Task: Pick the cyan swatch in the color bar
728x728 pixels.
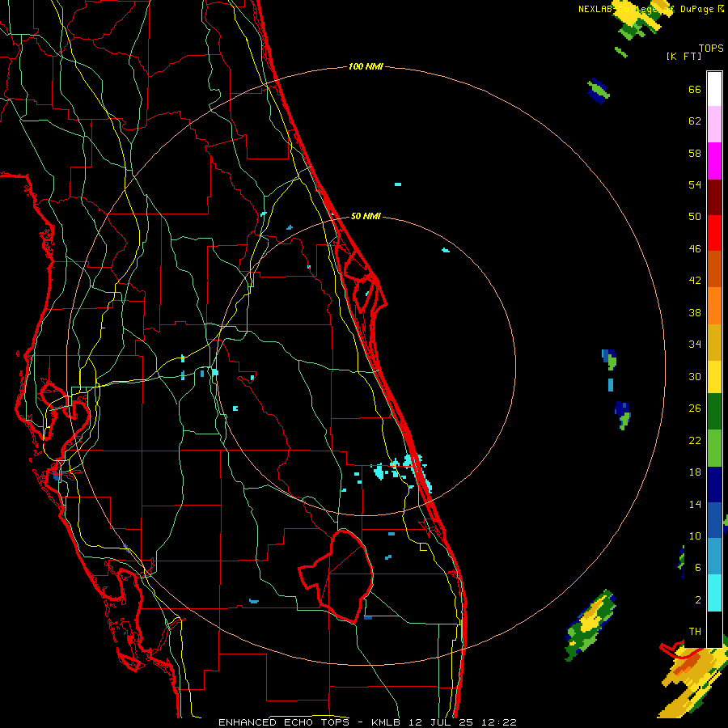Action: [714, 593]
